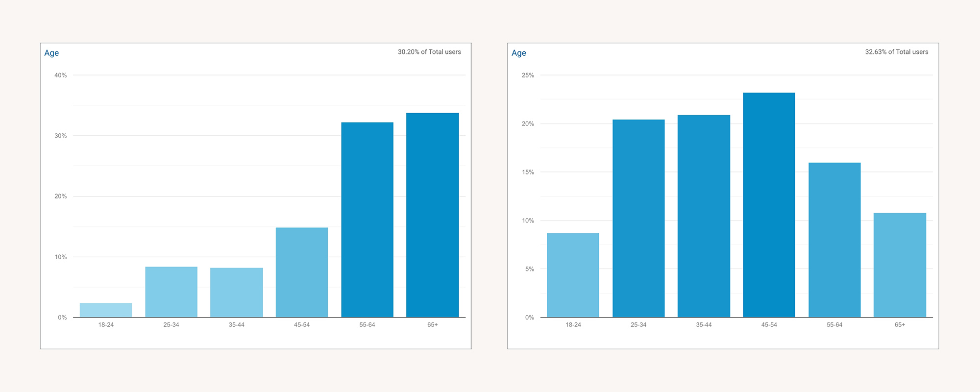Click the 32.63% of Total users text
Viewport: 980px width, 392px height.
[x=896, y=52]
